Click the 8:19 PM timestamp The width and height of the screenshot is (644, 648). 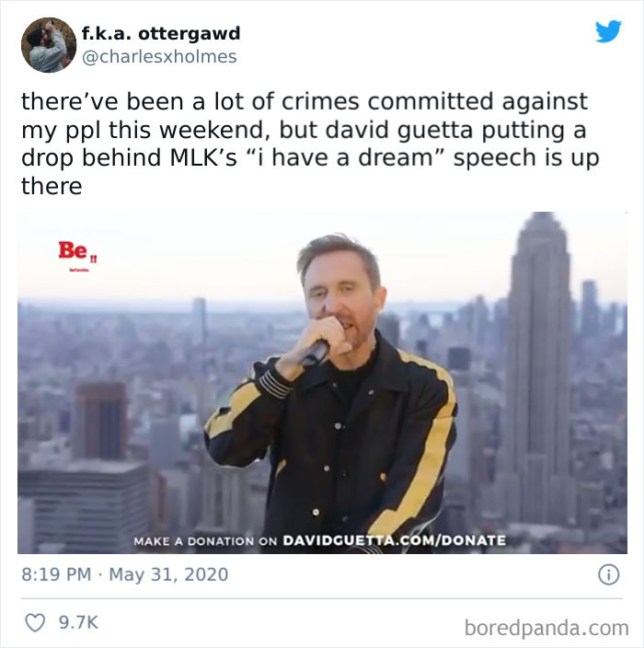click(x=56, y=574)
